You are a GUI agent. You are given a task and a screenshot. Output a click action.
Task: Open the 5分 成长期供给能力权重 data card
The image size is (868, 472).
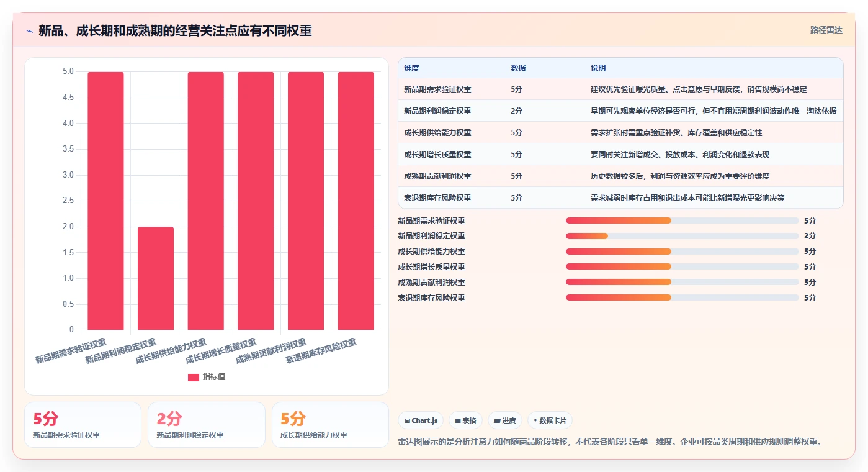[330, 425]
